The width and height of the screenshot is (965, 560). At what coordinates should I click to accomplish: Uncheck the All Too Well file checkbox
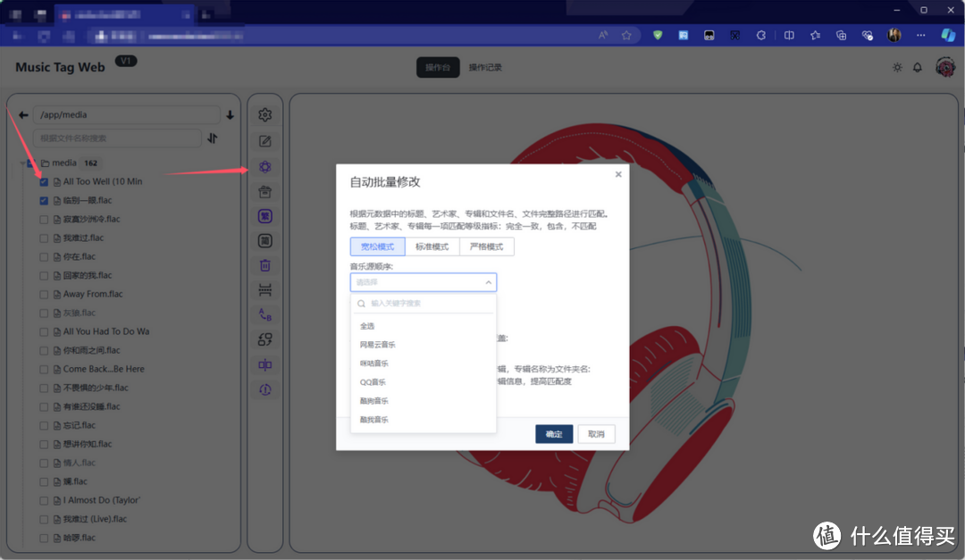[x=43, y=181]
